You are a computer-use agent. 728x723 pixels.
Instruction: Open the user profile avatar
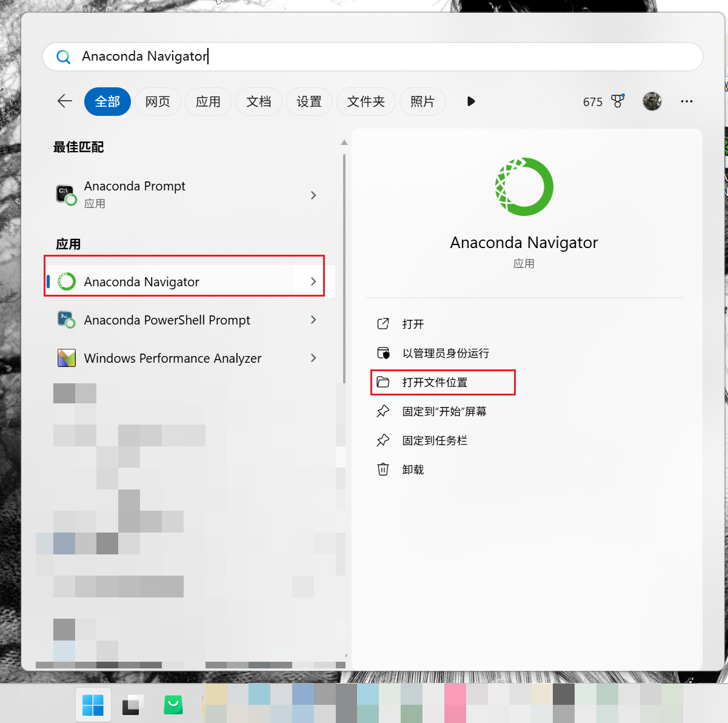652,101
